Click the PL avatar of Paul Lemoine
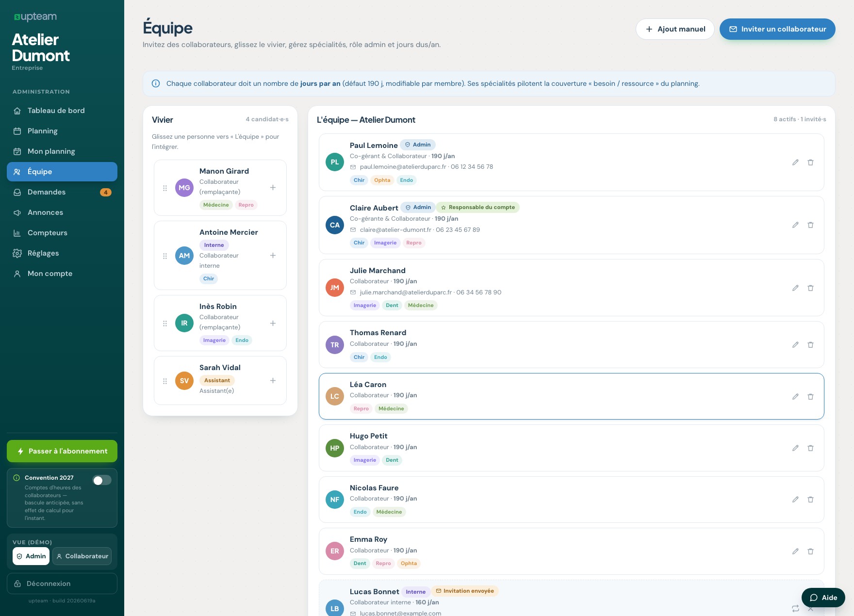The height and width of the screenshot is (616, 854). pyautogui.click(x=335, y=162)
